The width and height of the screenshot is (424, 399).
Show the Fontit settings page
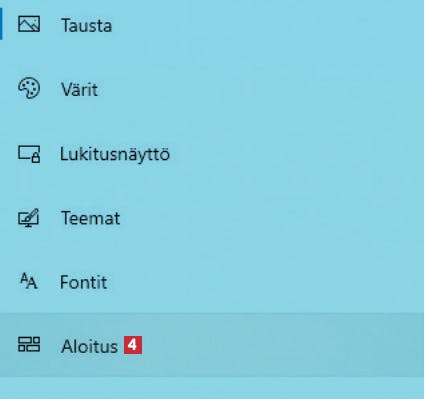coord(212,282)
